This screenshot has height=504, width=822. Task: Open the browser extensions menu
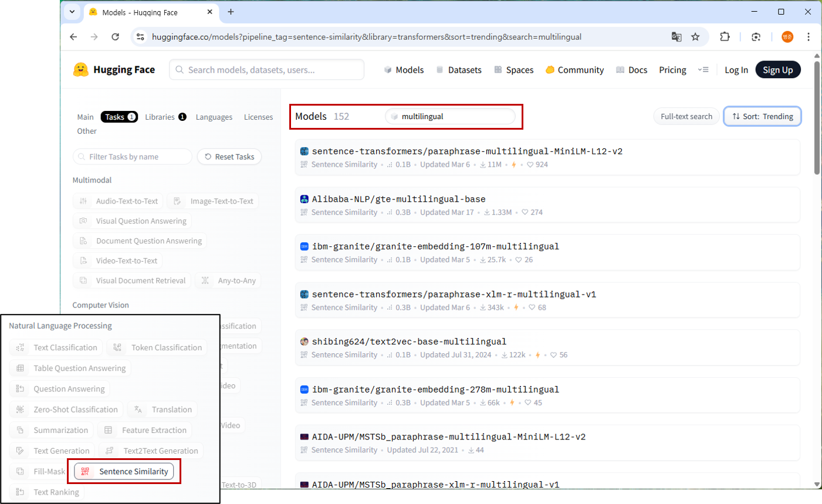point(725,37)
